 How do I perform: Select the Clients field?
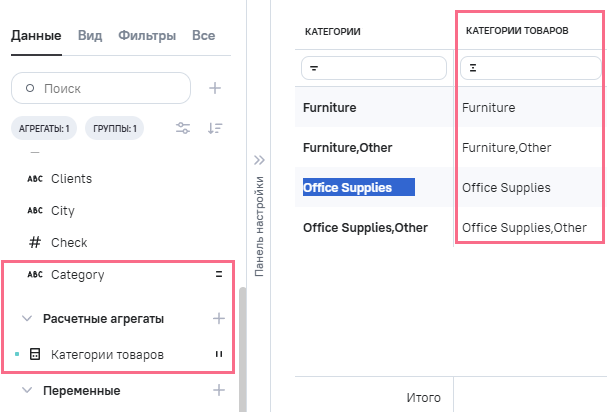pos(71,178)
